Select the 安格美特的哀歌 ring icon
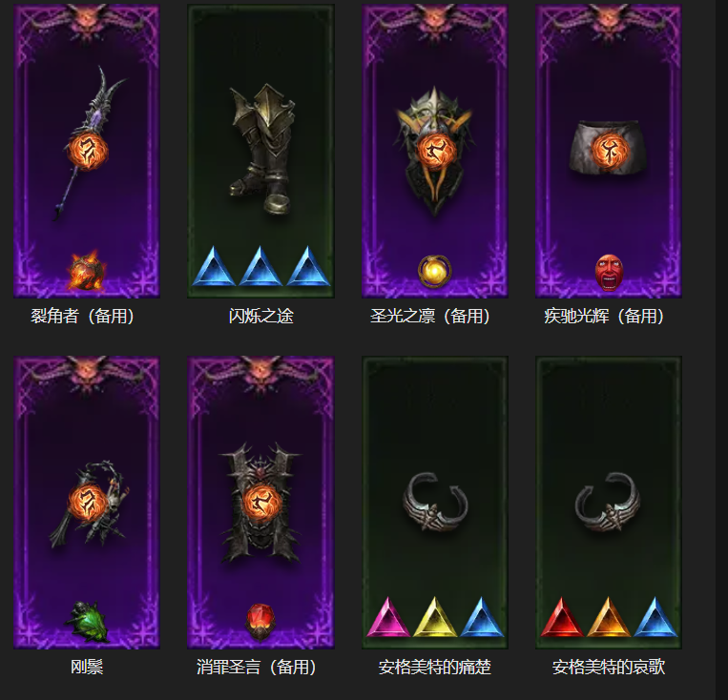728x700 pixels. click(608, 502)
